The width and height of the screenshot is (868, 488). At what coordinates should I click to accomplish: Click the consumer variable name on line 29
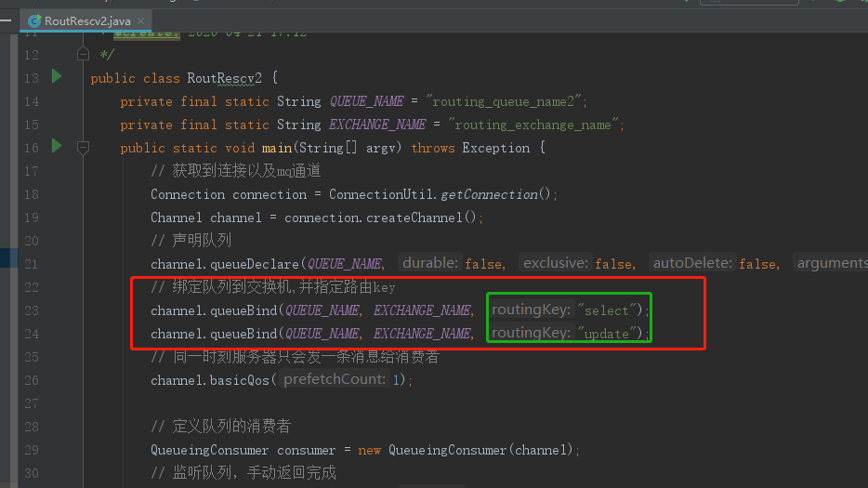click(306, 450)
